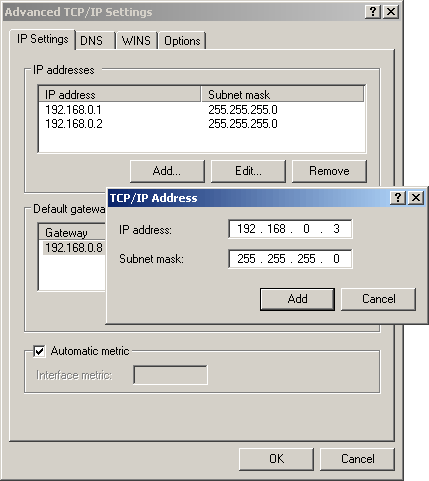Click the Edit... button for IP addresses

tap(248, 171)
